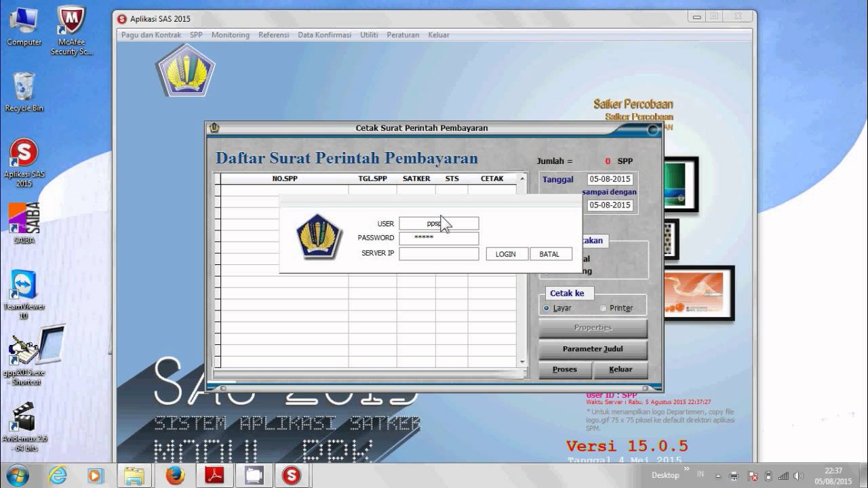868x488 pixels.
Task: Open the Recycle Bin
Action: point(24,91)
